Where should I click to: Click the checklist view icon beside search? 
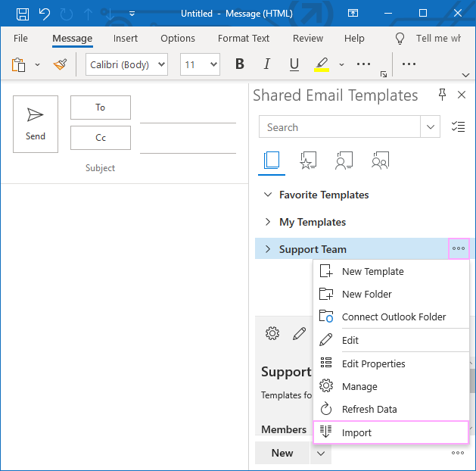pos(458,126)
